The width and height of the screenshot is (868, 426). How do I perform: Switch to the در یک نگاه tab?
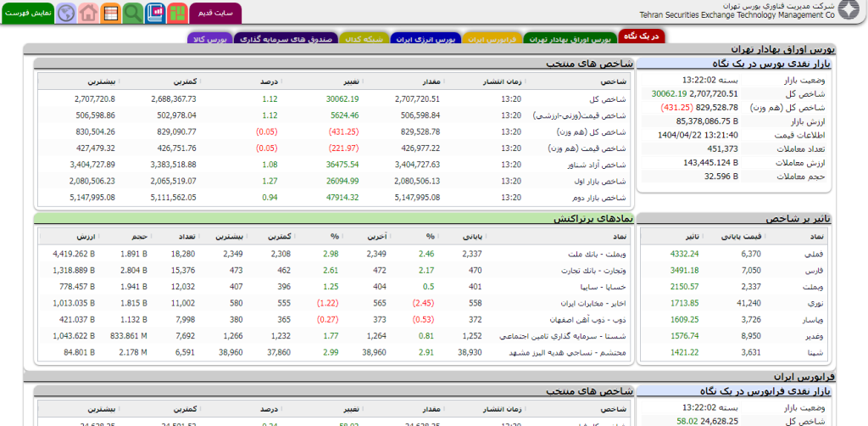coord(642,36)
